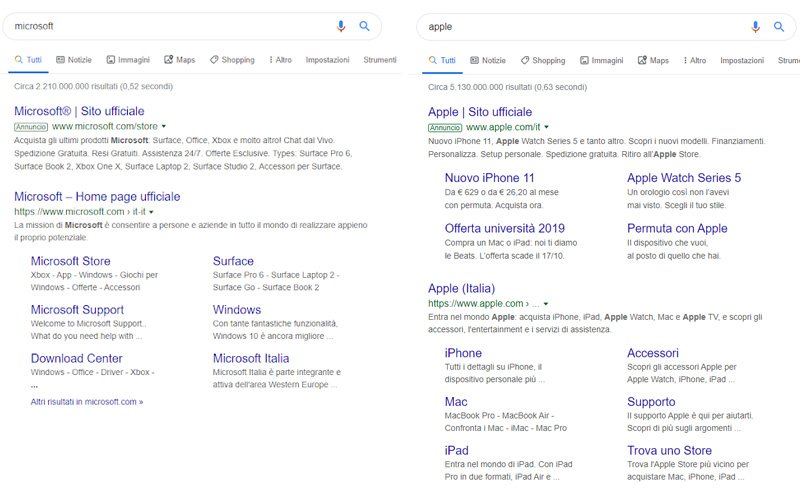Click the https://www.microsoft.com › it-it URL
800x500 pixels.
click(x=80, y=212)
